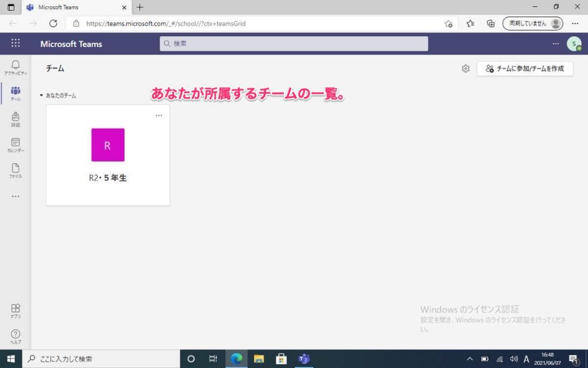Open Help at the sidebar bottom
The width and height of the screenshot is (588, 368).
(16, 336)
